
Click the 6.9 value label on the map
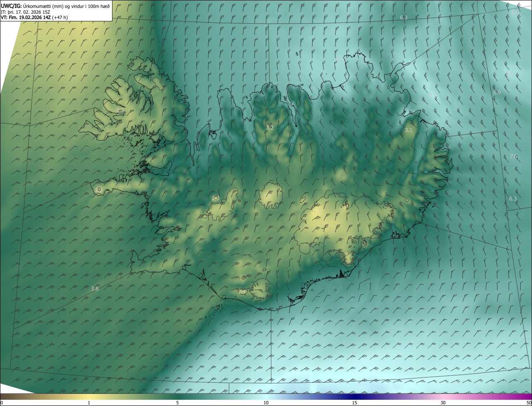(497, 92)
